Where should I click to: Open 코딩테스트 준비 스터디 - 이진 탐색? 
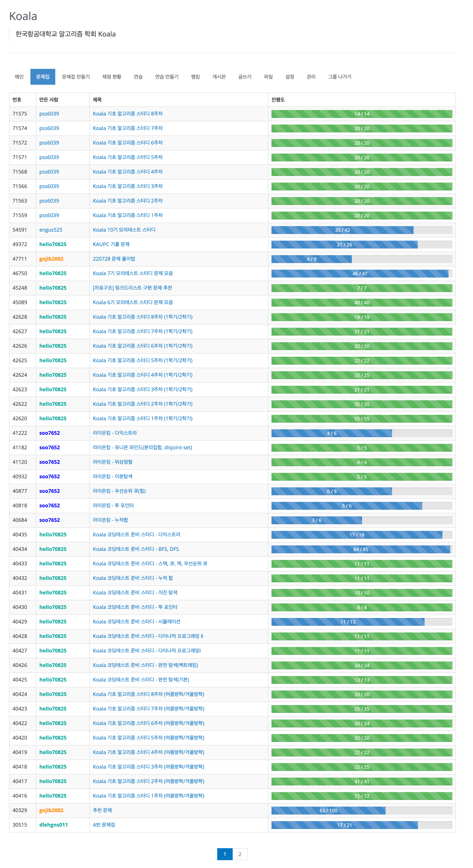pos(135,593)
